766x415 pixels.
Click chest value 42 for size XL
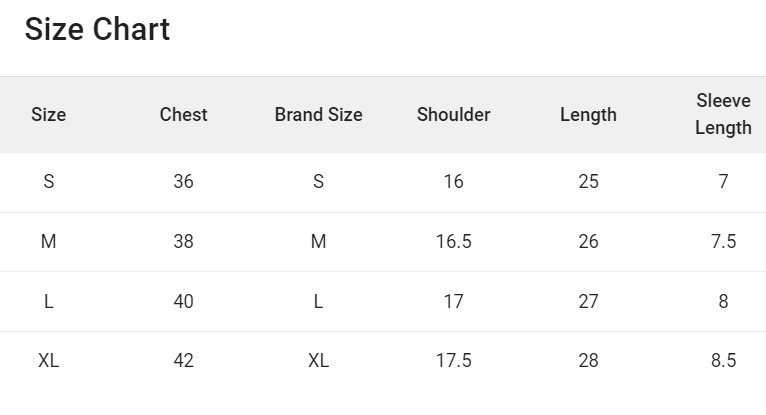[183, 361]
